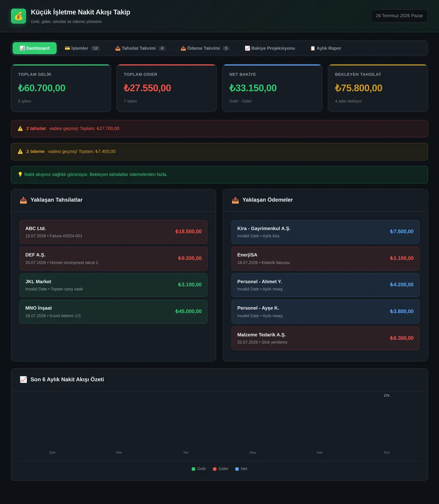Click the '27k' chart value label
Screen dimensions: 439x504
click(x=387, y=396)
